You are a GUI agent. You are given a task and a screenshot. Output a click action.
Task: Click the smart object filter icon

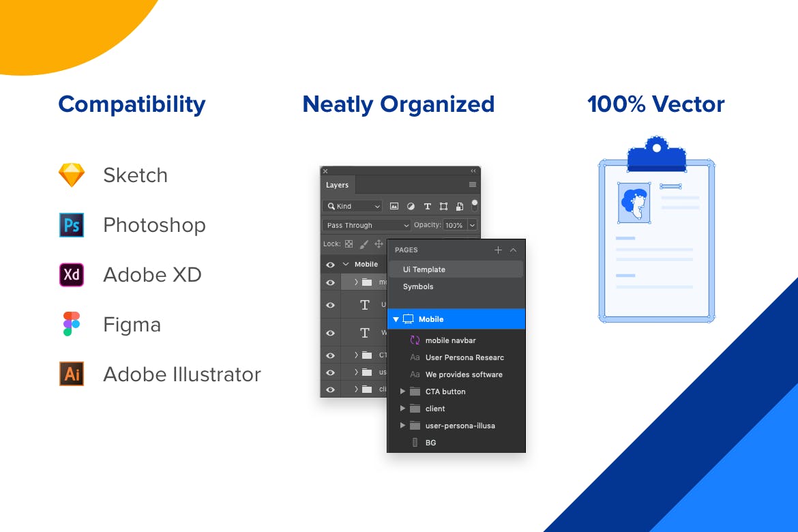click(x=460, y=206)
